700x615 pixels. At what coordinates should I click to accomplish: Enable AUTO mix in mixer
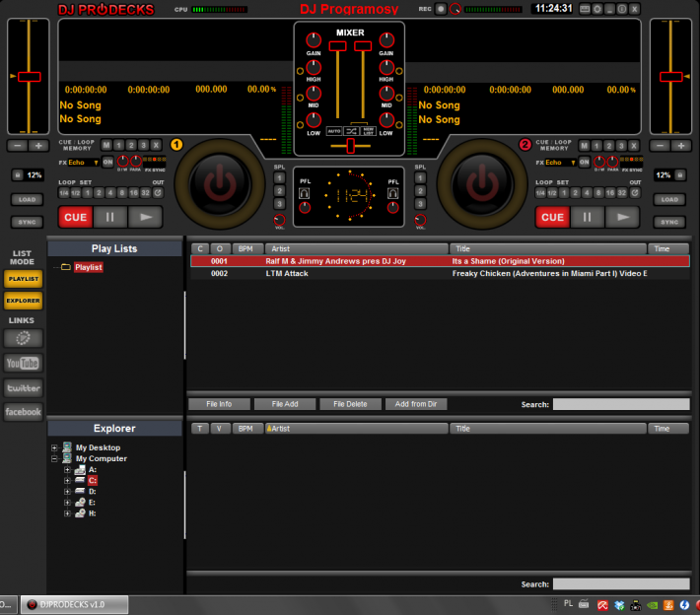334,131
